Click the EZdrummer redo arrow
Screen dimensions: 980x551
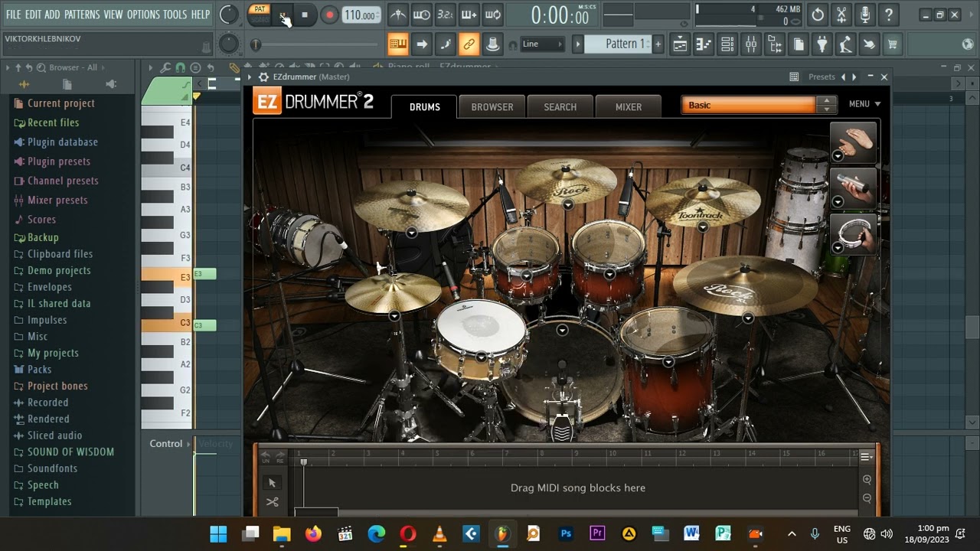280,455
